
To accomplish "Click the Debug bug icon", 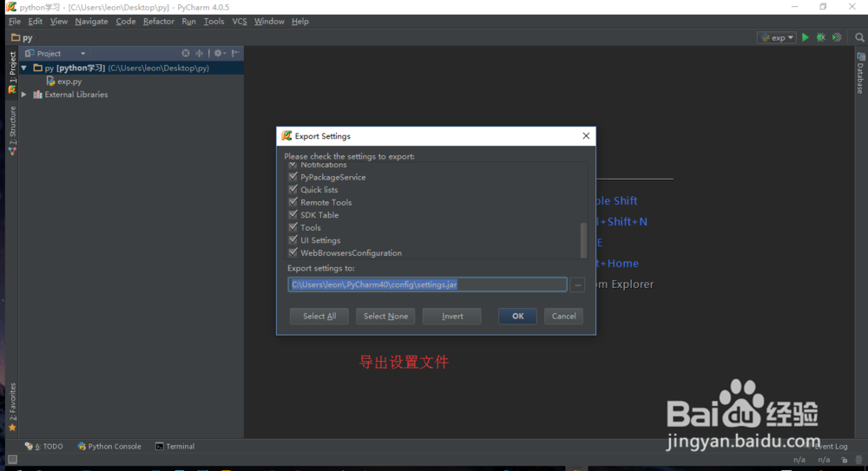I will (x=821, y=37).
